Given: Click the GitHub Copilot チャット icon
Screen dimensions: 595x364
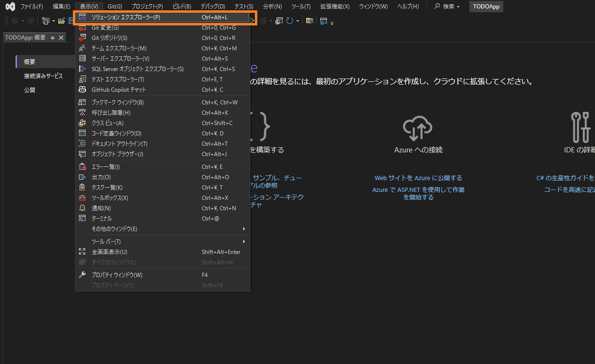Looking at the screenshot, I should tap(82, 90).
